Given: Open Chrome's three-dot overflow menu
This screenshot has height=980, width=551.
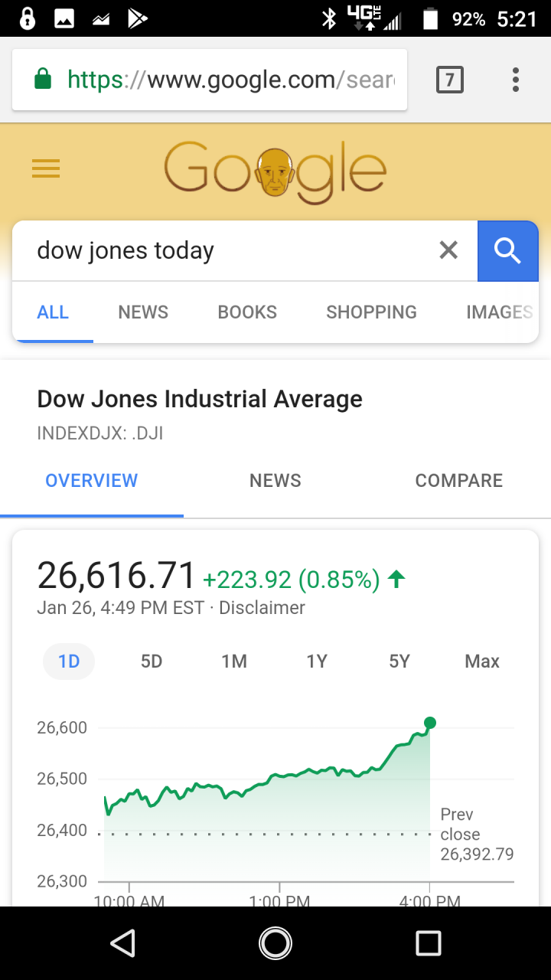Looking at the screenshot, I should 516,80.
